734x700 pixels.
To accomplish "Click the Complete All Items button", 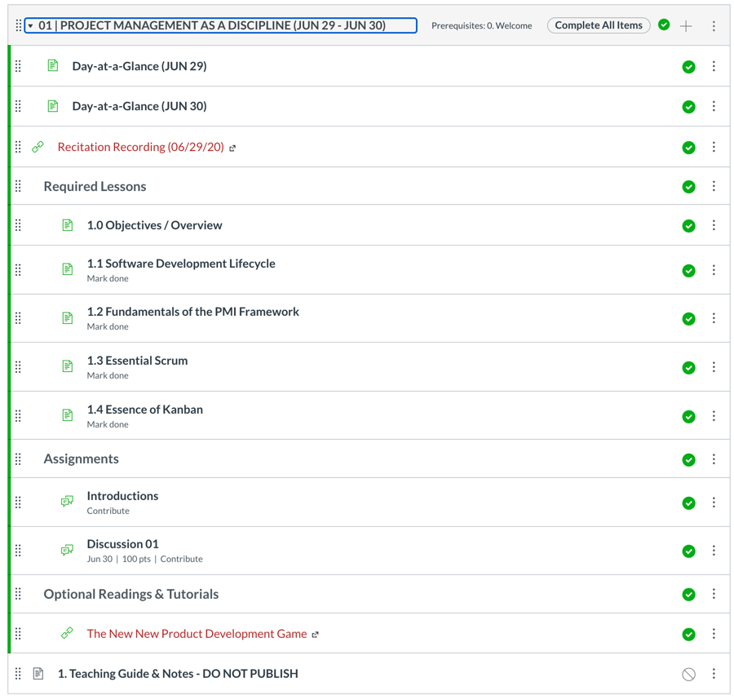I will tap(599, 25).
